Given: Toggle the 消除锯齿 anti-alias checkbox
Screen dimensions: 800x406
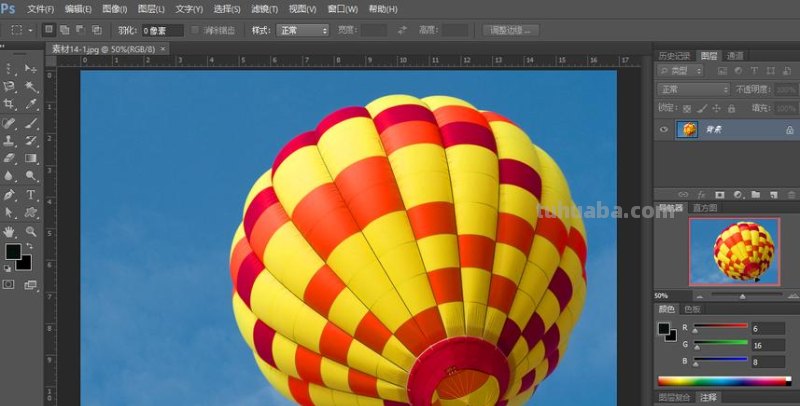Looking at the screenshot, I should 194,30.
